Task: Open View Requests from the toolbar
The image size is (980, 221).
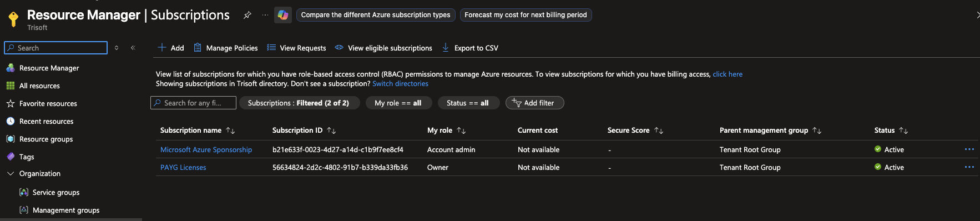Action: (296, 48)
